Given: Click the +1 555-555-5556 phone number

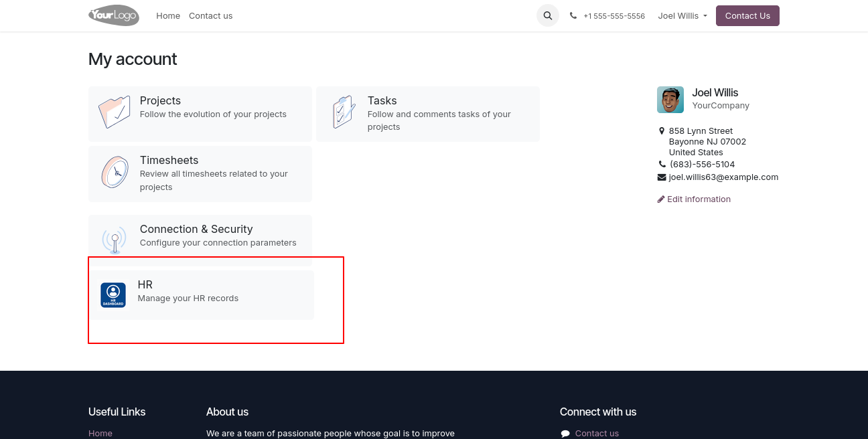Looking at the screenshot, I should click(x=614, y=16).
